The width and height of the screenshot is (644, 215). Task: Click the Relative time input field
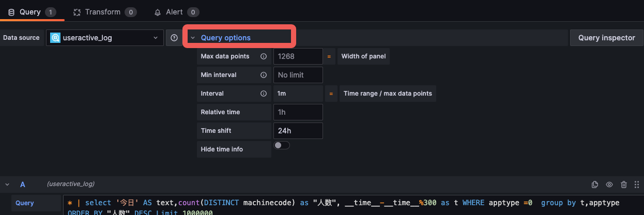298,112
